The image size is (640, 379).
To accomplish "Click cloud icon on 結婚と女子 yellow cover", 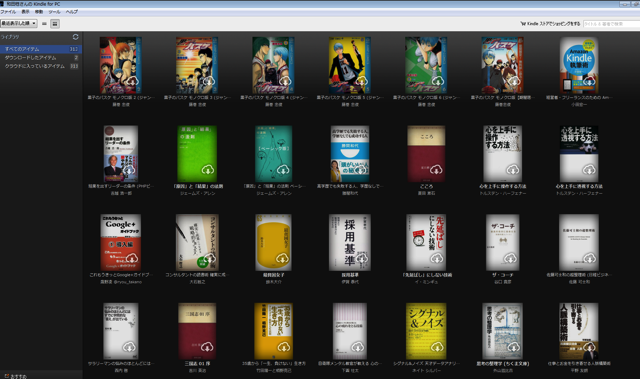I will click(x=282, y=258).
